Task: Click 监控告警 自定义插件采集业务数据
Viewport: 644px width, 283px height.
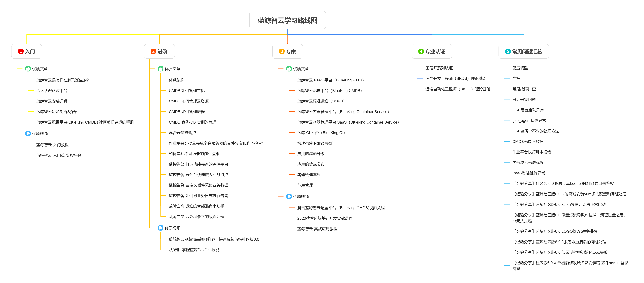Action: click(198, 185)
